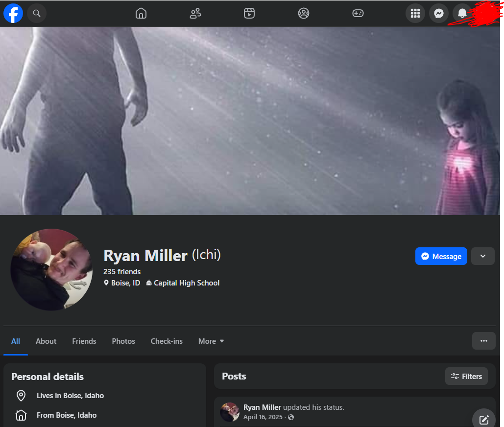Open Ryan Miller's round profile picture

coord(51,270)
